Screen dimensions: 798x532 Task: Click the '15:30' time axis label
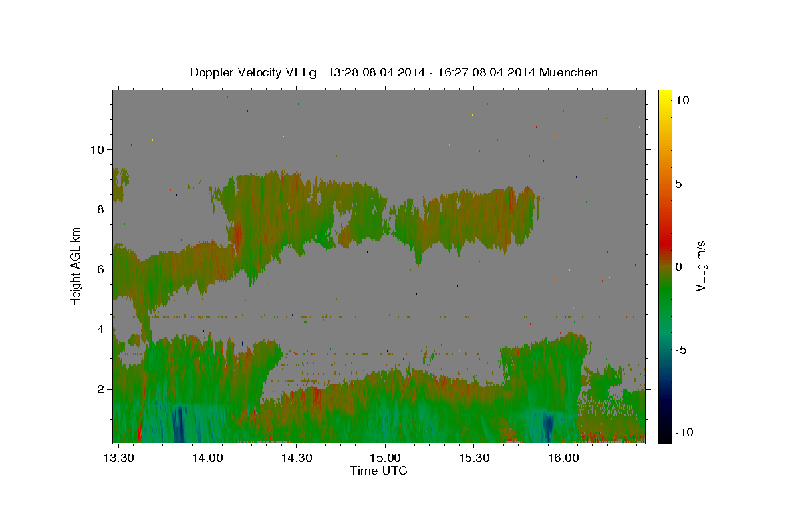[x=474, y=458]
